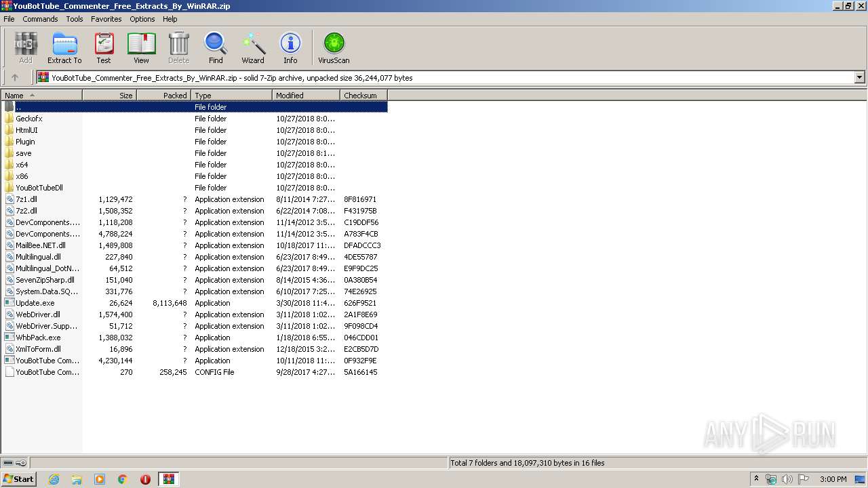The width and height of the screenshot is (868, 488).
Task: Select the YouBotTubeDll folder
Action: [x=195, y=188]
